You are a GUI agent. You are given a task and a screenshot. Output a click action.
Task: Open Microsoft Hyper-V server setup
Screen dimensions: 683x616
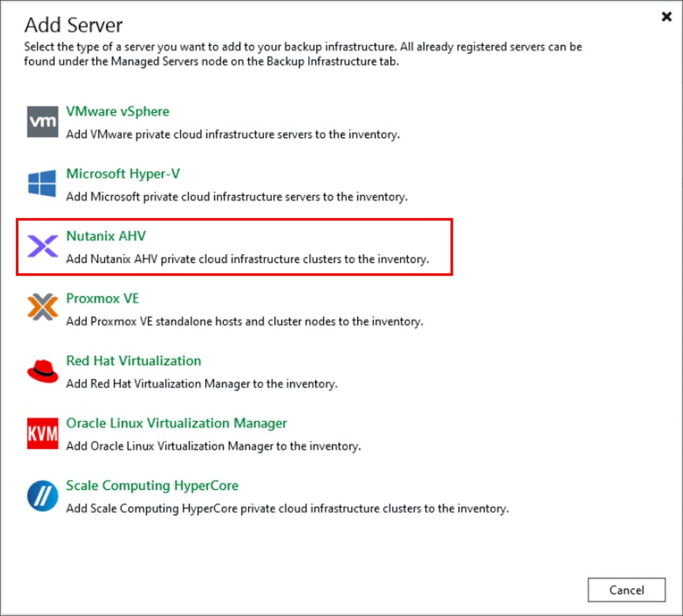123,174
